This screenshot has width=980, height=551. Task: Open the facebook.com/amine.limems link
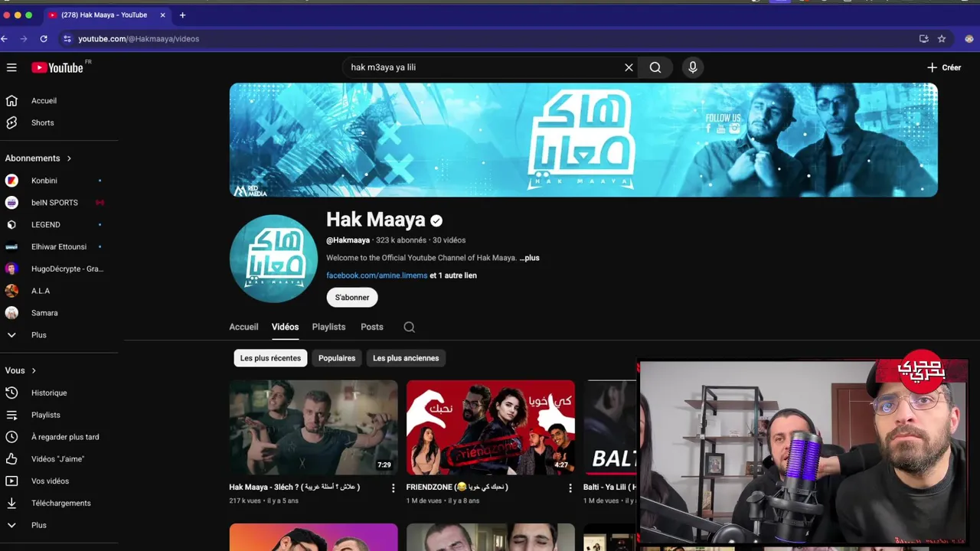[x=377, y=275]
